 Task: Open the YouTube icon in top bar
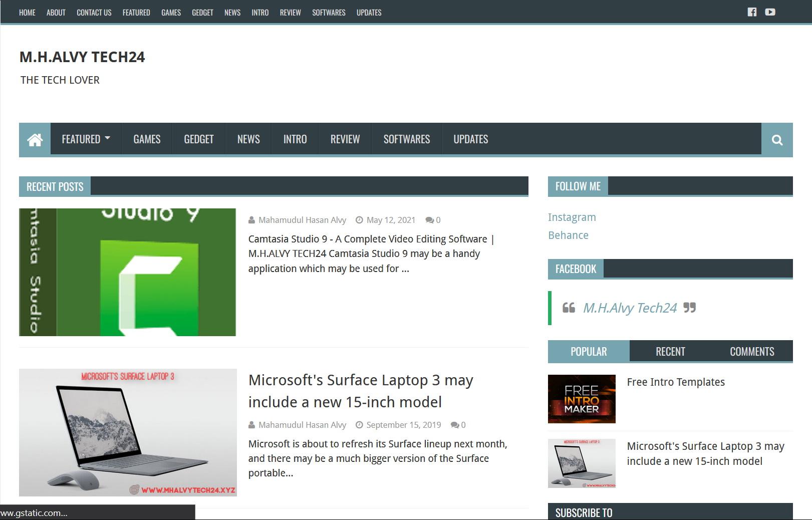pos(770,12)
